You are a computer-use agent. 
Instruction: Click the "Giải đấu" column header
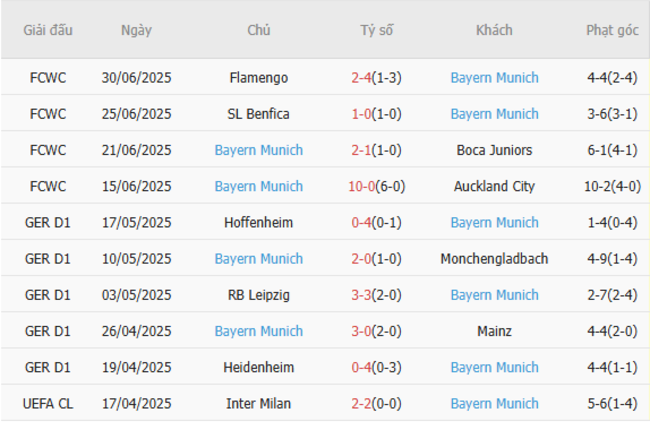[48, 30]
